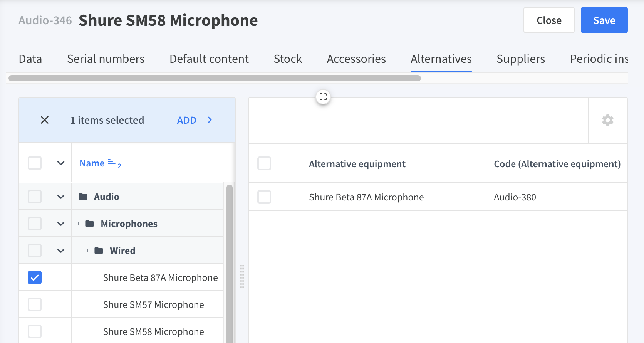Expand the header chevron beside Name
The width and height of the screenshot is (644, 343).
tap(61, 163)
